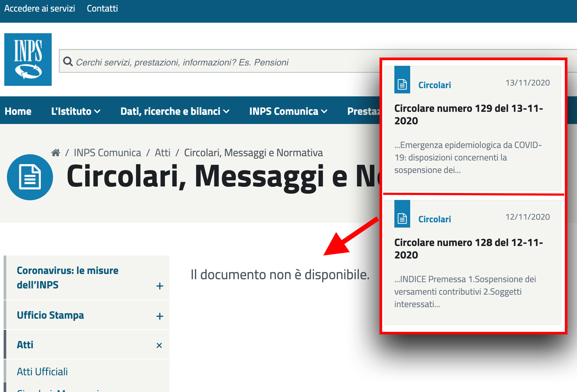
Task: Open Circolare numero 129 del 13-11-2020
Action: [x=469, y=114]
